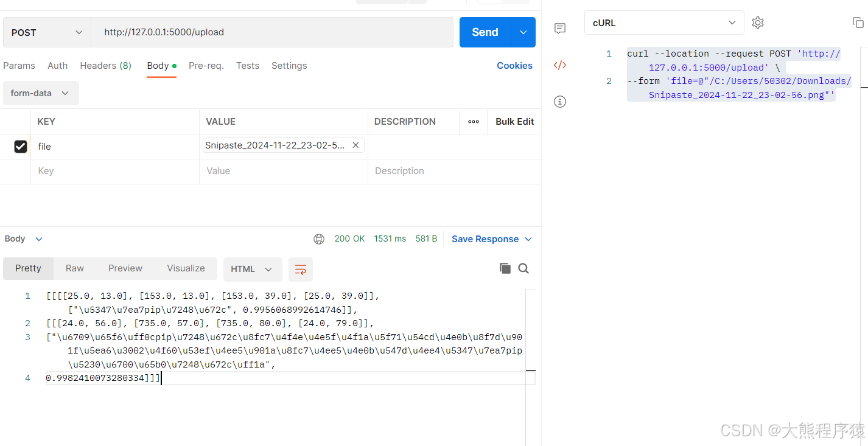Image resolution: width=868 pixels, height=446 pixels.
Task: Click the Send button
Action: (x=484, y=32)
